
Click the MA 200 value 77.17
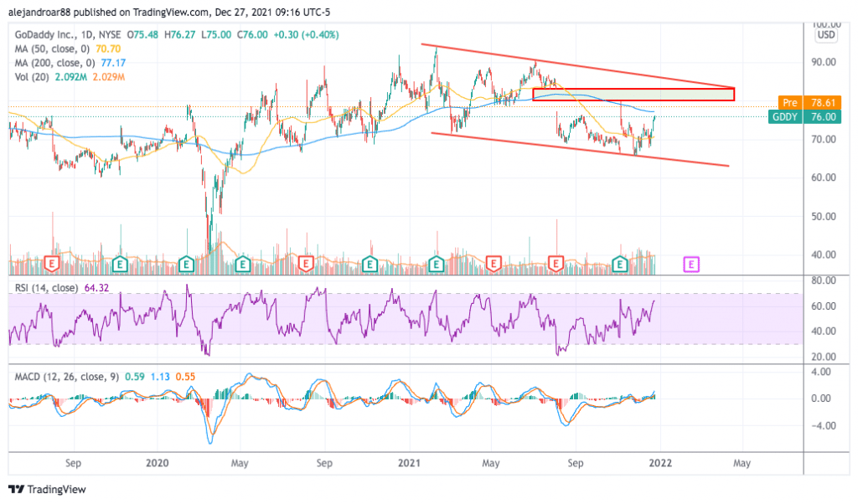click(113, 63)
